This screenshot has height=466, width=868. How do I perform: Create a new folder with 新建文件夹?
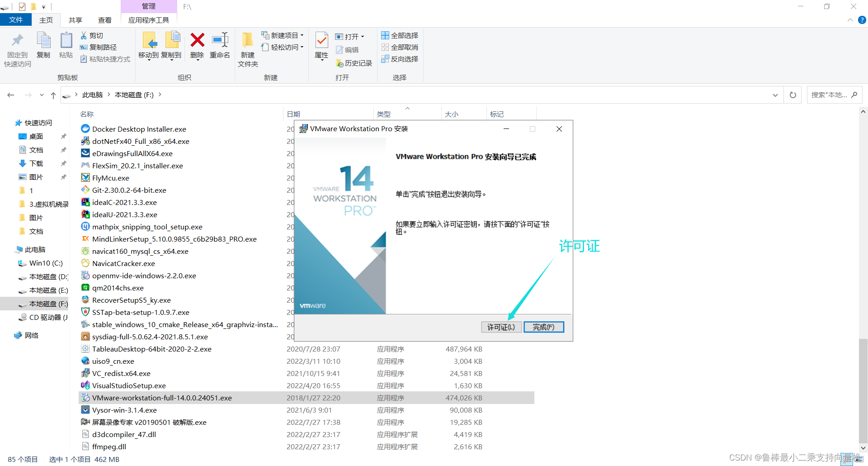coord(248,50)
